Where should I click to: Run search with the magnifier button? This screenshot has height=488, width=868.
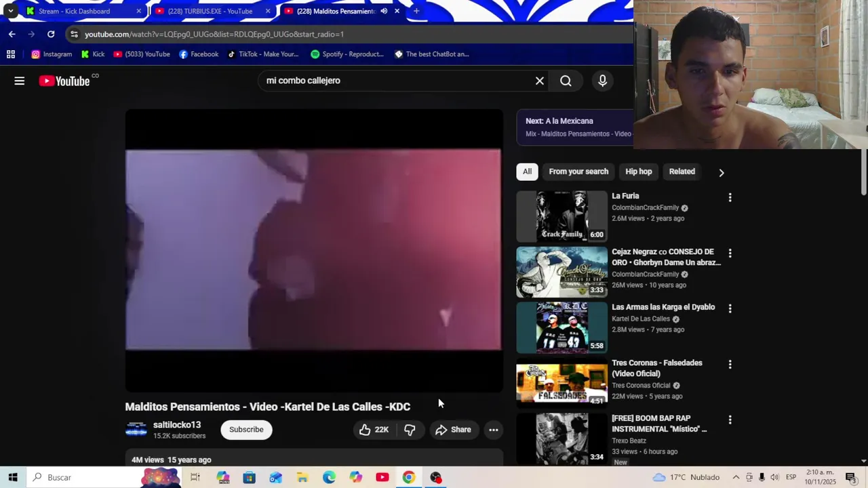pos(566,81)
